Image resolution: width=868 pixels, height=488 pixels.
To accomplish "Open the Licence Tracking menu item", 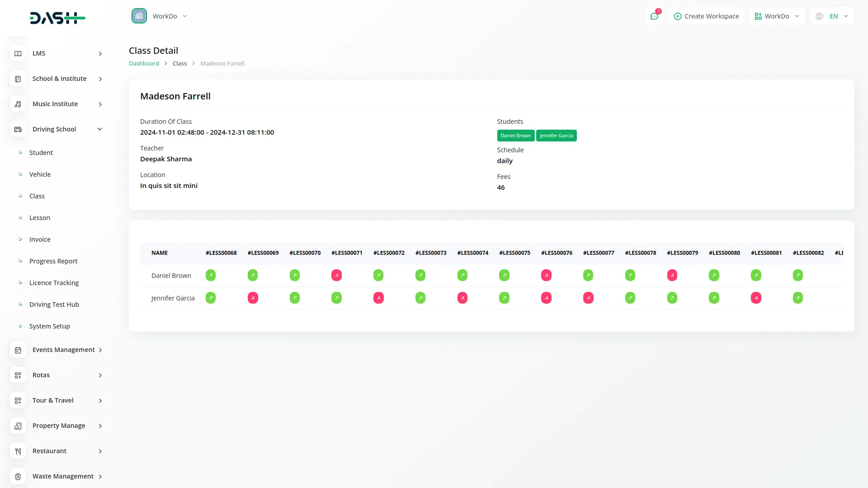I will click(54, 283).
